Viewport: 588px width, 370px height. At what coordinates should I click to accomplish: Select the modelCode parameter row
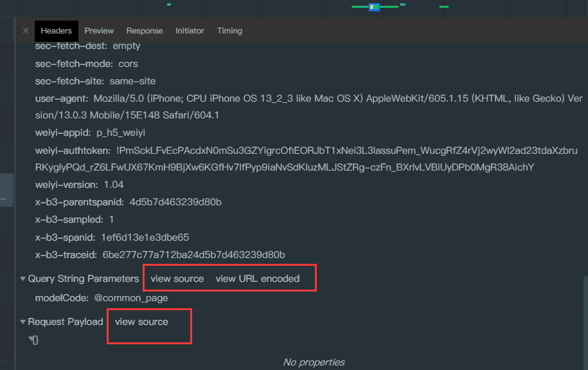(102, 299)
